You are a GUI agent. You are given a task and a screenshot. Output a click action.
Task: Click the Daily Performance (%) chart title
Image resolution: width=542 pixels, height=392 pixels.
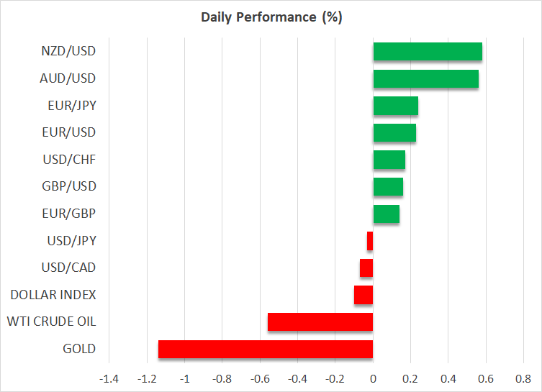point(271,17)
